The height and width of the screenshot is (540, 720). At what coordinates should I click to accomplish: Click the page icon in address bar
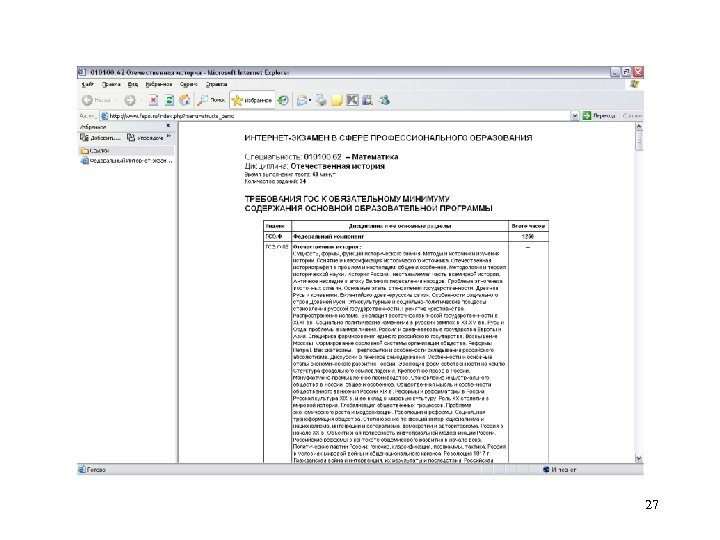tap(104, 116)
